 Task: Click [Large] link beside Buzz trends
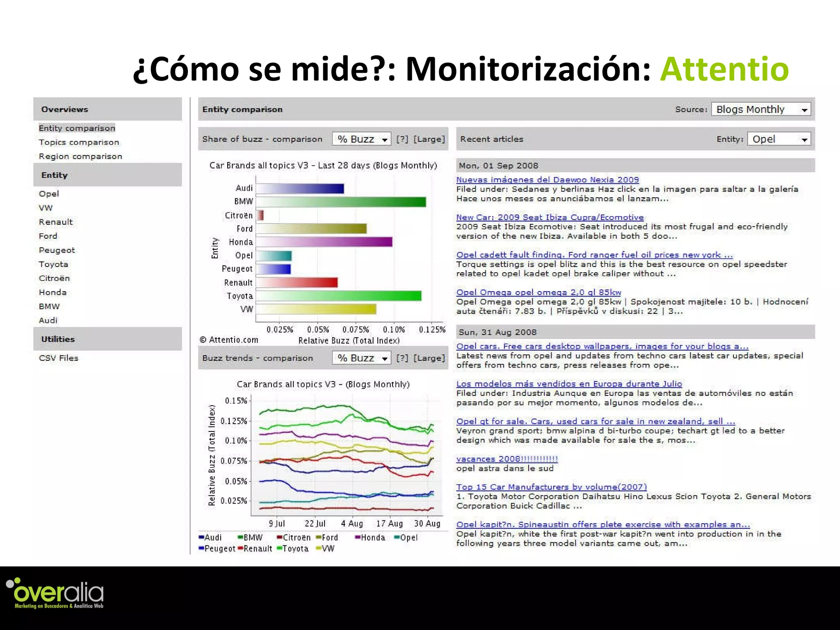click(429, 358)
